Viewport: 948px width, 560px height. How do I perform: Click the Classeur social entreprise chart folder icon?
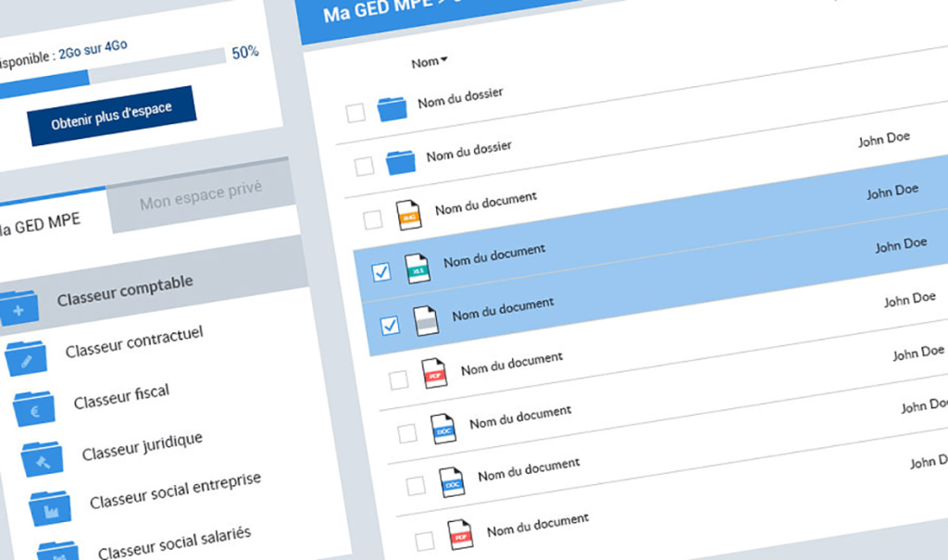tap(50, 509)
